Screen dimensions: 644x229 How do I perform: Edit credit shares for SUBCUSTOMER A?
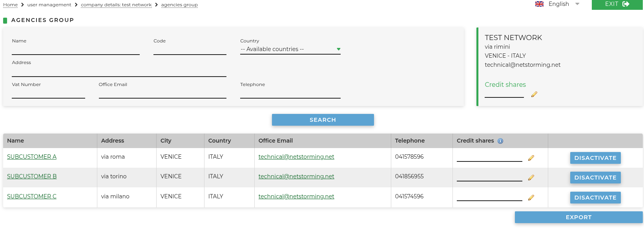[531, 158]
